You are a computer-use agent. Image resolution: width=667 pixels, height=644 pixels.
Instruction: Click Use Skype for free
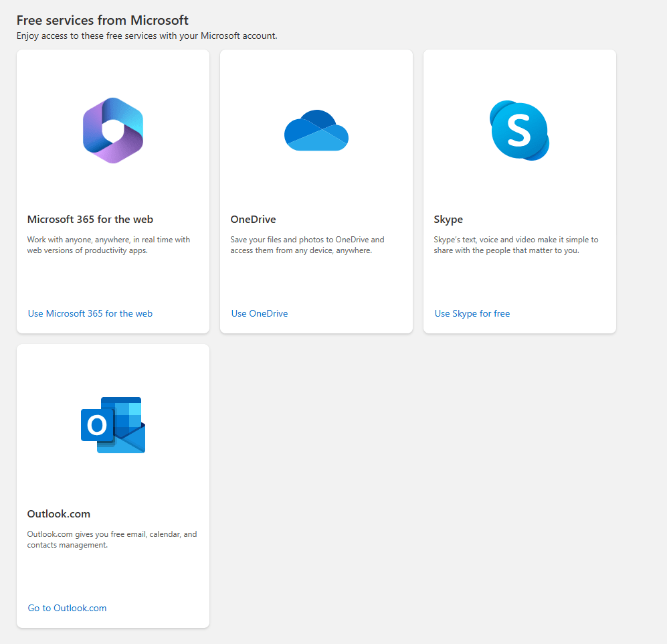[472, 313]
